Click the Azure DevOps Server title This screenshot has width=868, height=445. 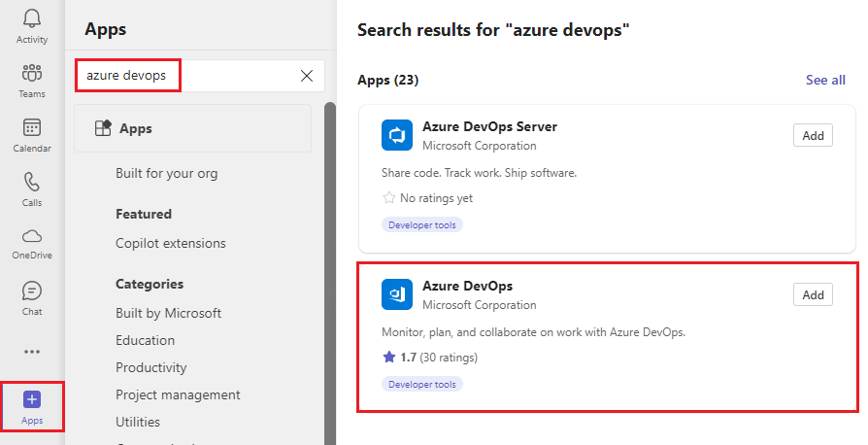tap(489, 127)
